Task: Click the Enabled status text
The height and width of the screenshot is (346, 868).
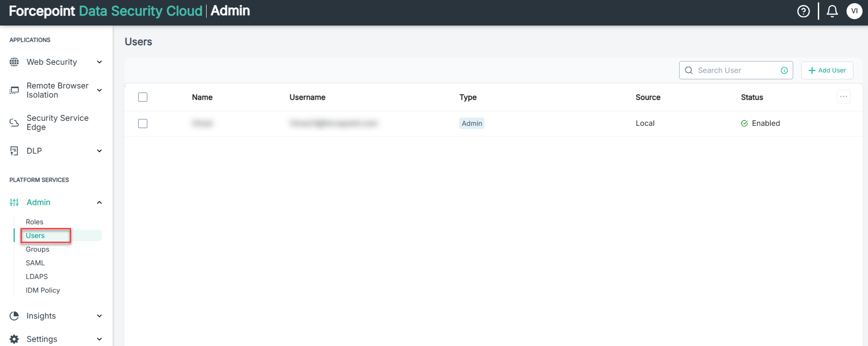Action: (x=766, y=123)
